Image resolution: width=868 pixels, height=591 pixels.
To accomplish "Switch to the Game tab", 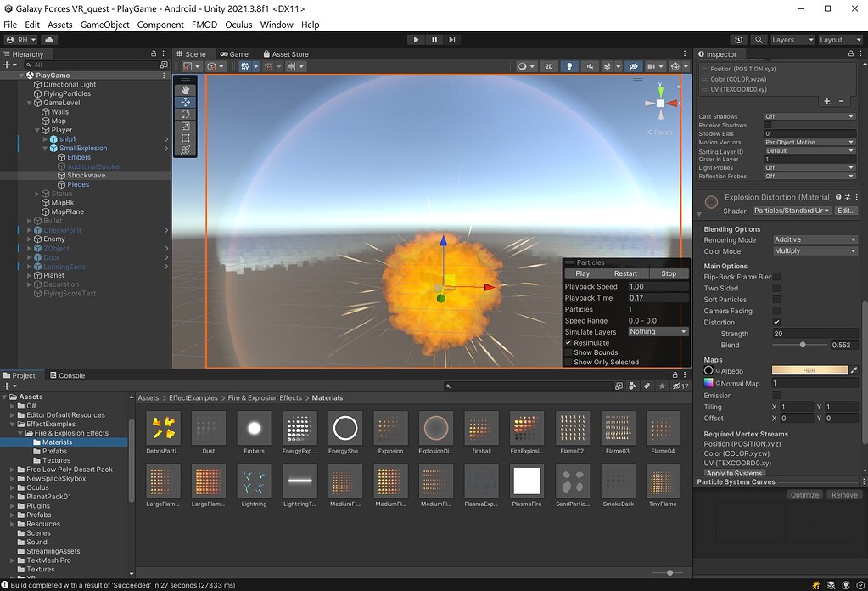I will coord(234,53).
